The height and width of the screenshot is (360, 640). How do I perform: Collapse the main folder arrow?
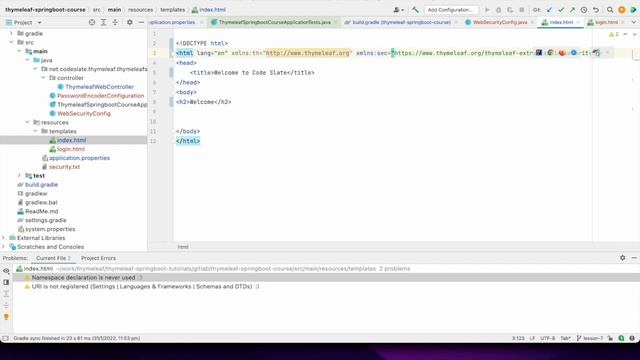pyautogui.click(x=19, y=51)
